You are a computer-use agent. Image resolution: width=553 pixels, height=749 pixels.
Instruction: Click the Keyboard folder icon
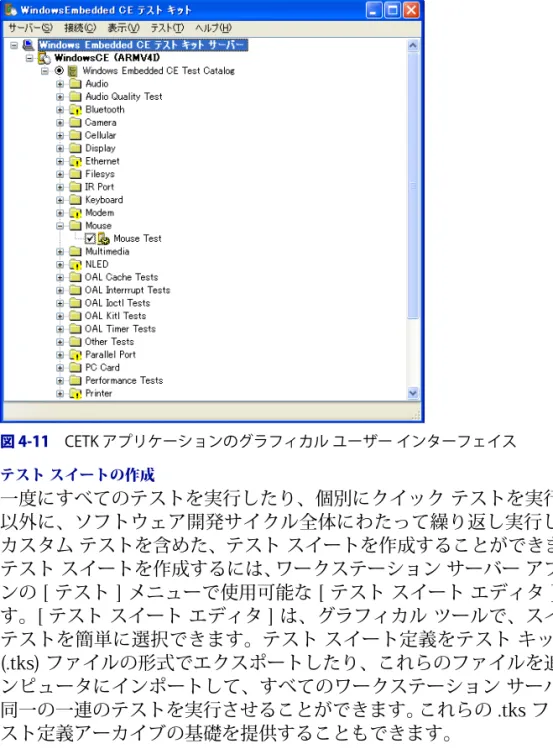click(x=75, y=200)
